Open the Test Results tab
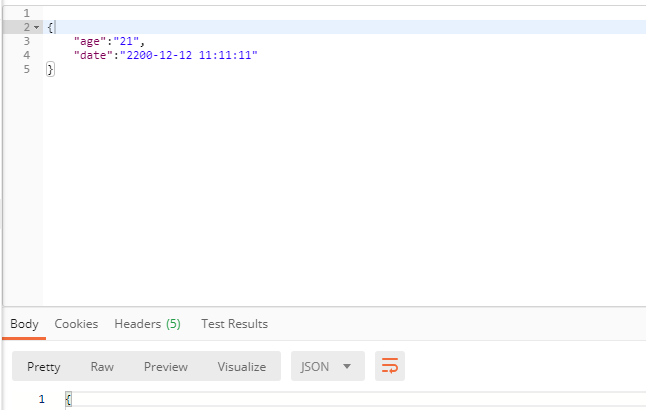Image resolution: width=646 pixels, height=410 pixels. (x=234, y=324)
